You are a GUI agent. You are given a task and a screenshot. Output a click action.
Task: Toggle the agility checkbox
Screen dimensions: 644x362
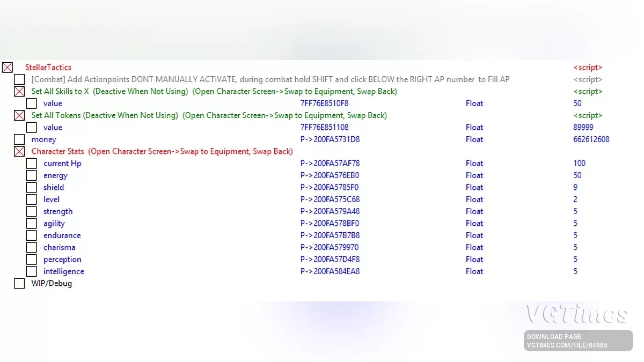point(32,224)
